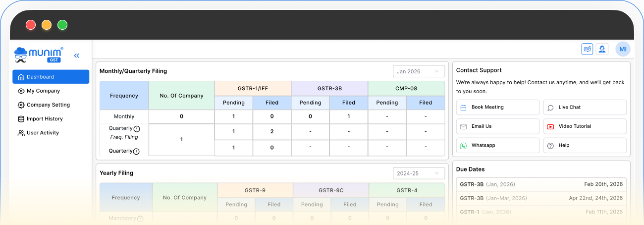The height and width of the screenshot is (225, 644).
Task: Open User Activity in sidebar
Action: coord(51,133)
